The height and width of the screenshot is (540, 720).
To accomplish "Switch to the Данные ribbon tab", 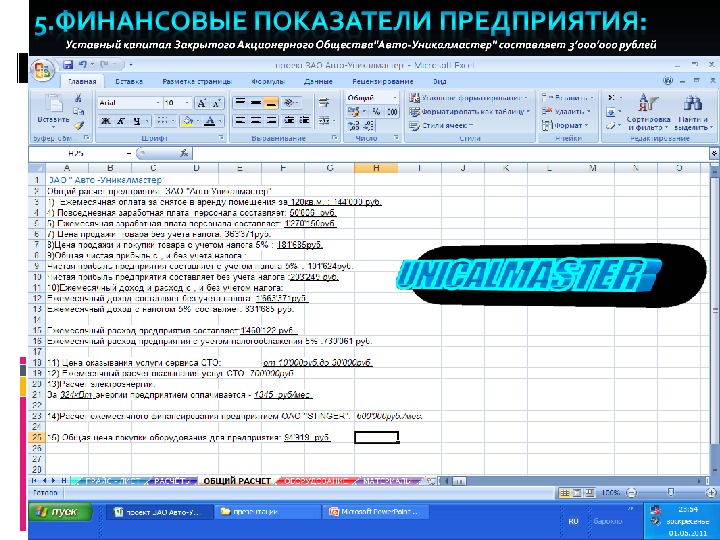I will pyautogui.click(x=318, y=82).
